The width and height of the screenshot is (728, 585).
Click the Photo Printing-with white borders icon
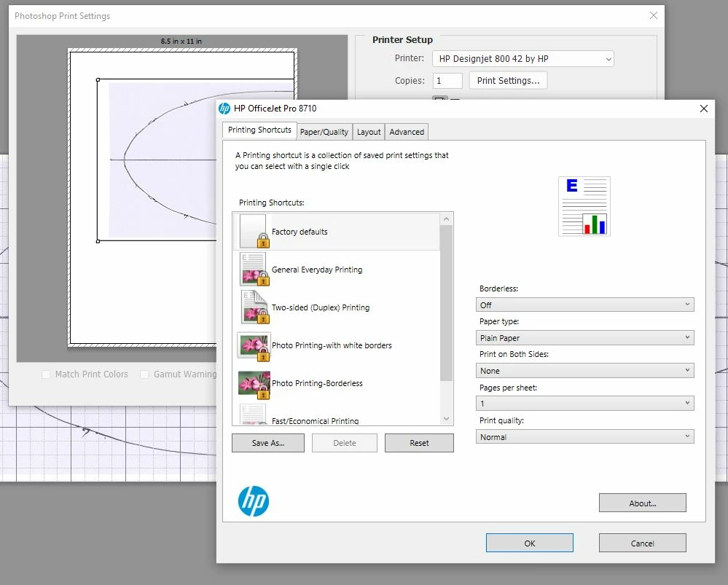[x=254, y=346]
